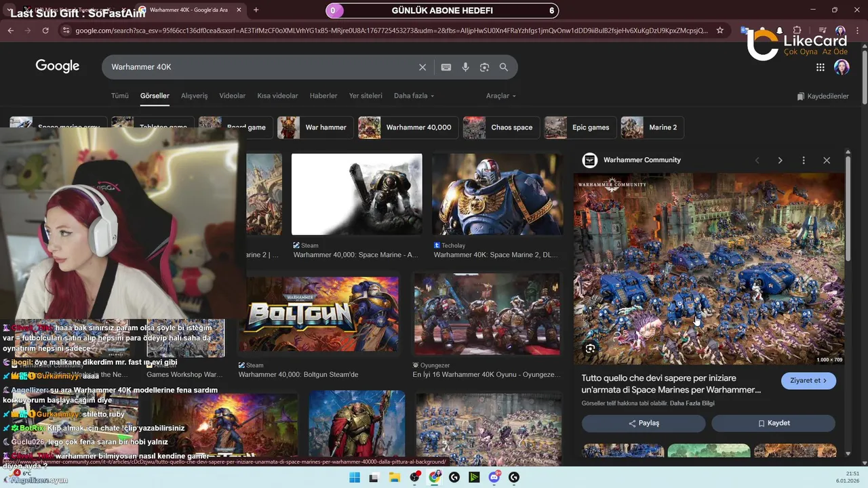The width and height of the screenshot is (868, 488).
Task: Select the Marine 2 filter chip
Action: 652,127
